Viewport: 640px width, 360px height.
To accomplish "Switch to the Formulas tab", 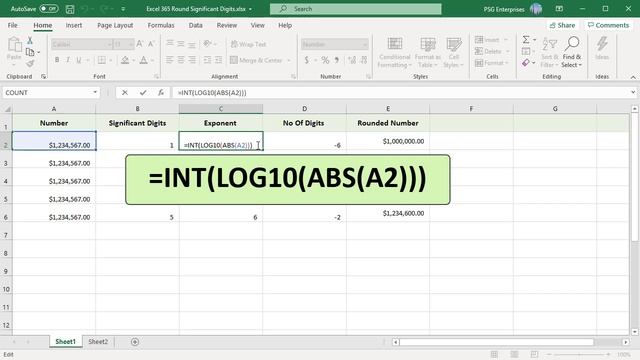I will click(161, 25).
